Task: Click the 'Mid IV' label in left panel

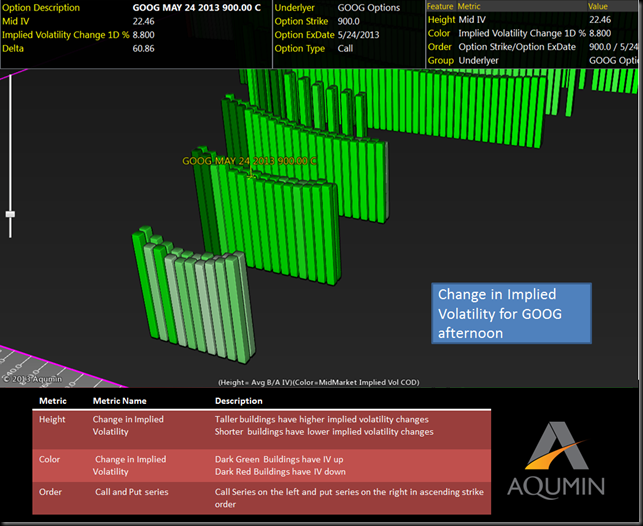Action: [x=16, y=21]
